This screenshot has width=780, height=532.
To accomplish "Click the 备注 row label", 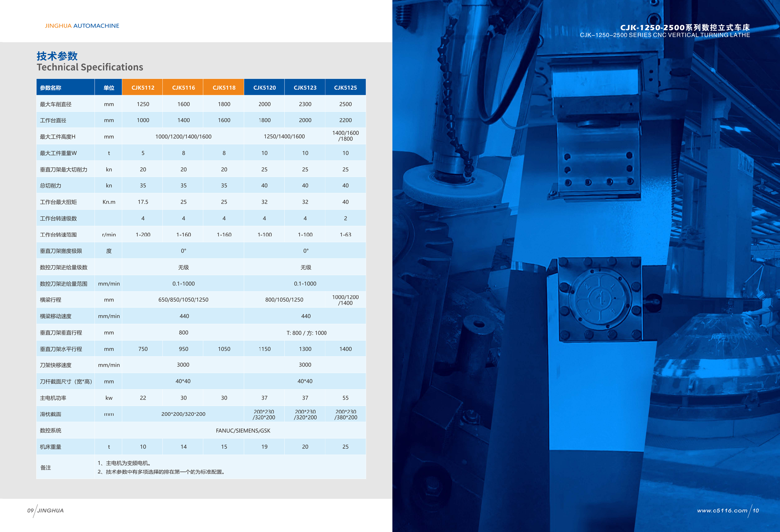I will [x=45, y=468].
